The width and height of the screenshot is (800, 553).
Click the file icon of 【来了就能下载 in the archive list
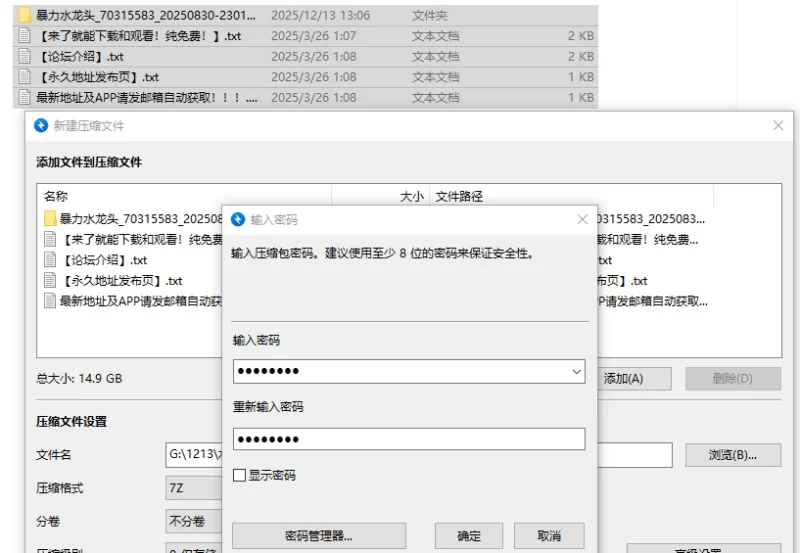coord(49,239)
